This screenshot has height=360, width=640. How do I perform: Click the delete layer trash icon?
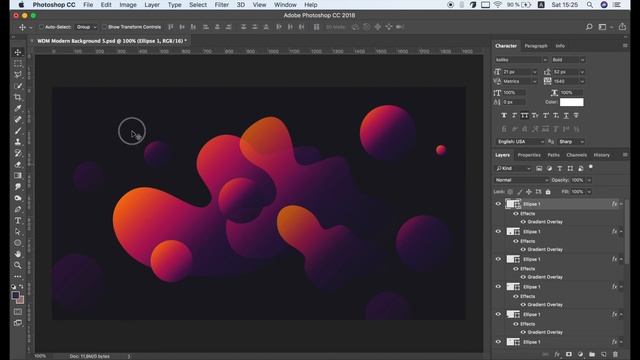coord(616,354)
